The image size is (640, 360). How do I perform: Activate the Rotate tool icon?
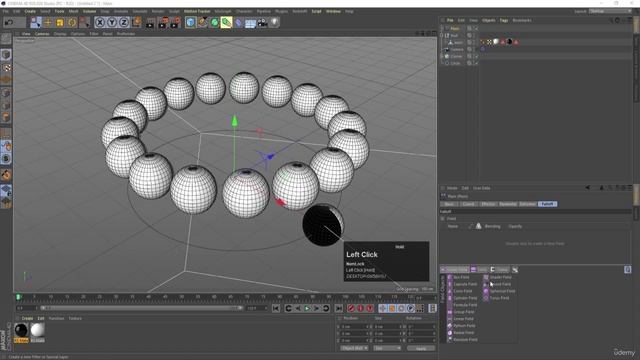pyautogui.click(x=72, y=22)
